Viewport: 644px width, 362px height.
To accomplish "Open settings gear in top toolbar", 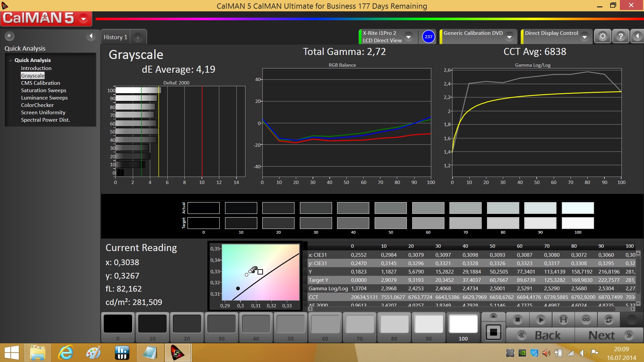I will coord(602,36).
